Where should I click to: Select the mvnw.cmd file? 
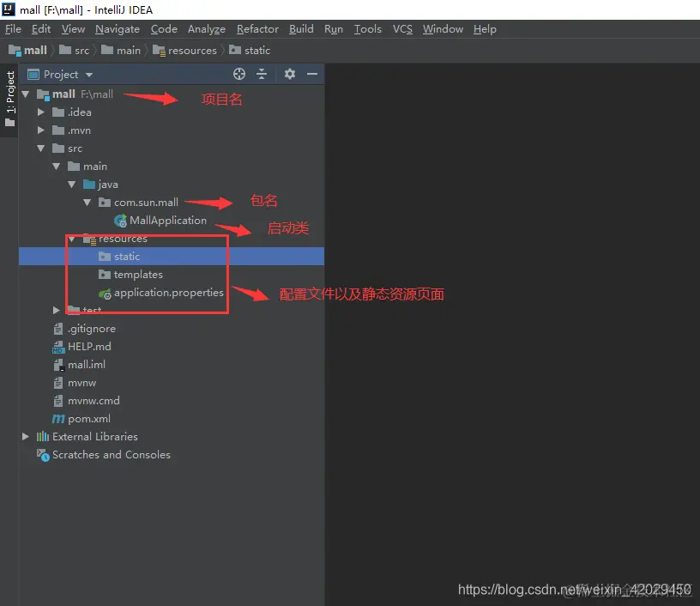click(172, 401)
